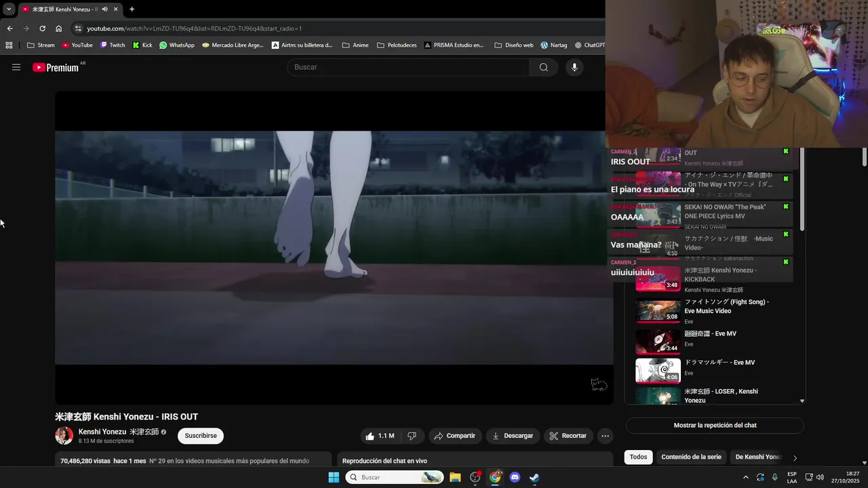Dislike the video with thumbs down

point(412,436)
